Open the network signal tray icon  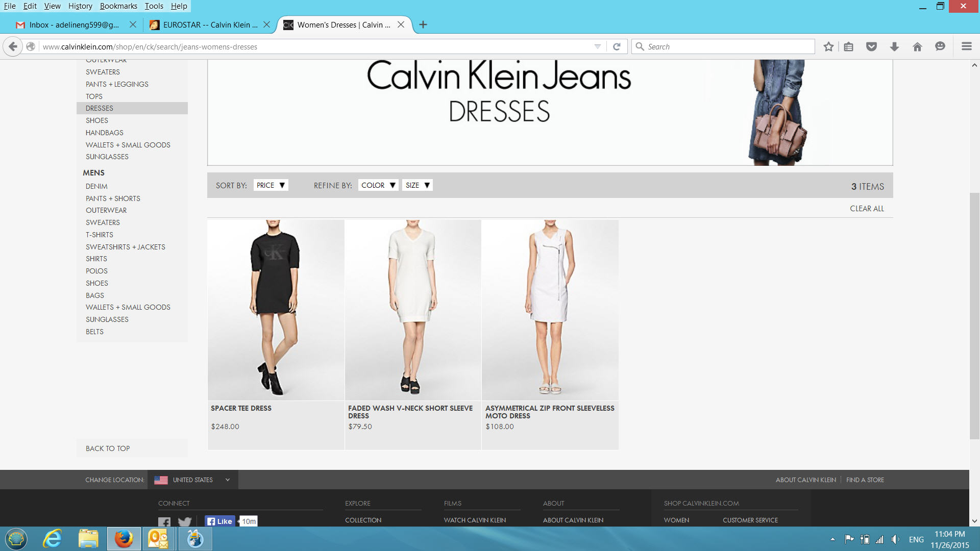(x=879, y=539)
